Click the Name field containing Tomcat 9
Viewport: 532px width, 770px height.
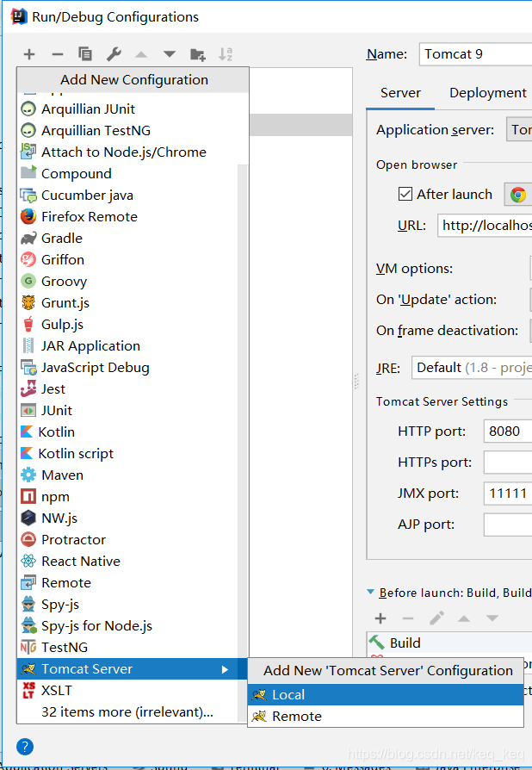pos(475,54)
